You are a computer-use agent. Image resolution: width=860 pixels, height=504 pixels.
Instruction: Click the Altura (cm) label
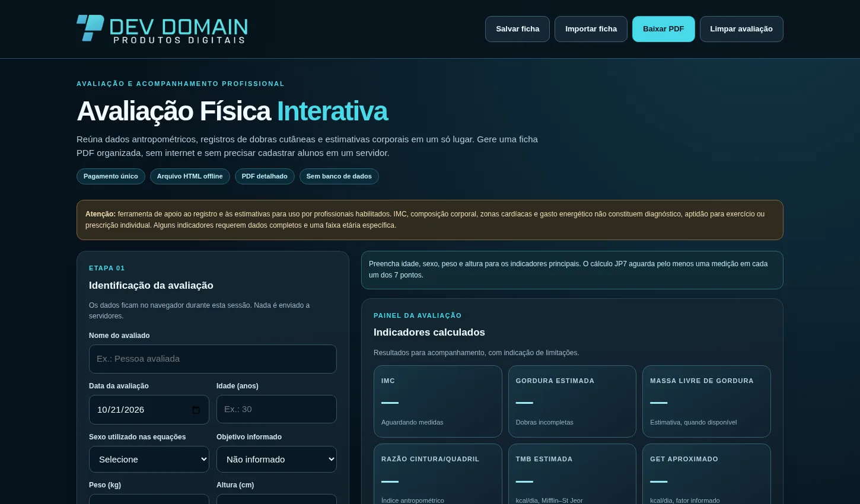click(x=235, y=485)
